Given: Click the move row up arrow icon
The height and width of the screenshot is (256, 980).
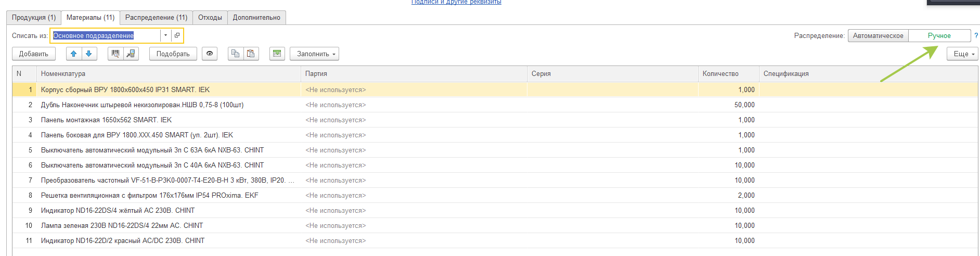Looking at the screenshot, I should pyautogui.click(x=74, y=54).
